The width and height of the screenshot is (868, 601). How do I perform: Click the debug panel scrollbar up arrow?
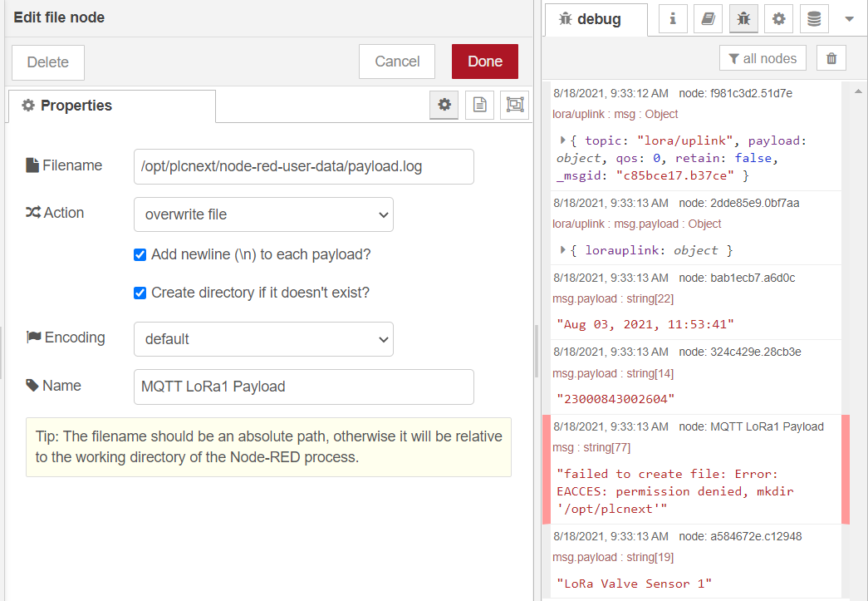coord(858,91)
